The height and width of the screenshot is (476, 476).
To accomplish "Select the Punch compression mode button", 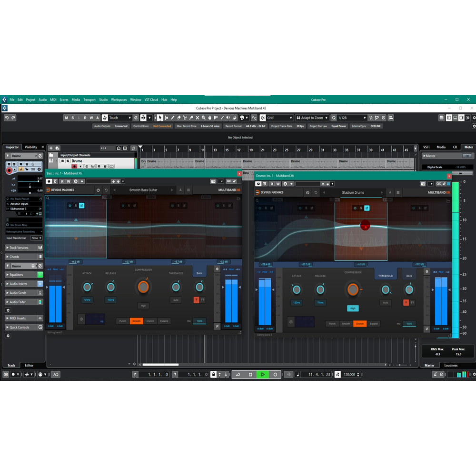I will pyautogui.click(x=123, y=321).
